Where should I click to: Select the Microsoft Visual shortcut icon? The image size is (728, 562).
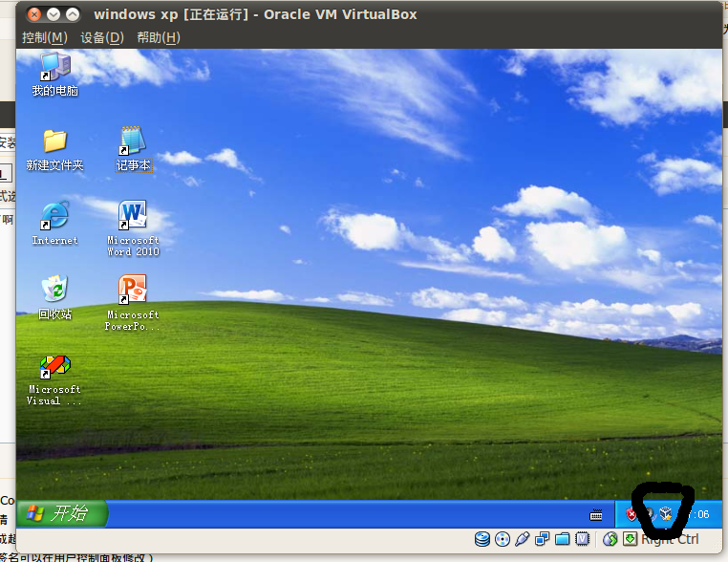(x=54, y=380)
